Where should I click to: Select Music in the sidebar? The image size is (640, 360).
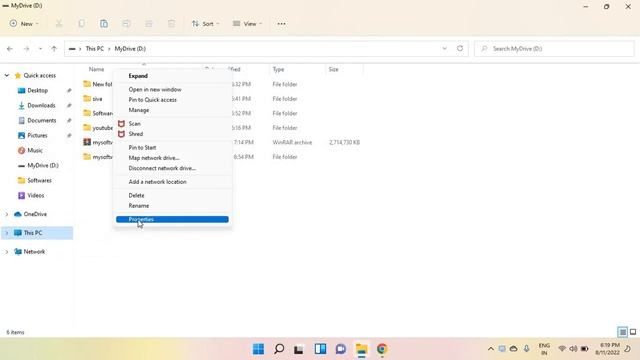[x=35, y=150]
